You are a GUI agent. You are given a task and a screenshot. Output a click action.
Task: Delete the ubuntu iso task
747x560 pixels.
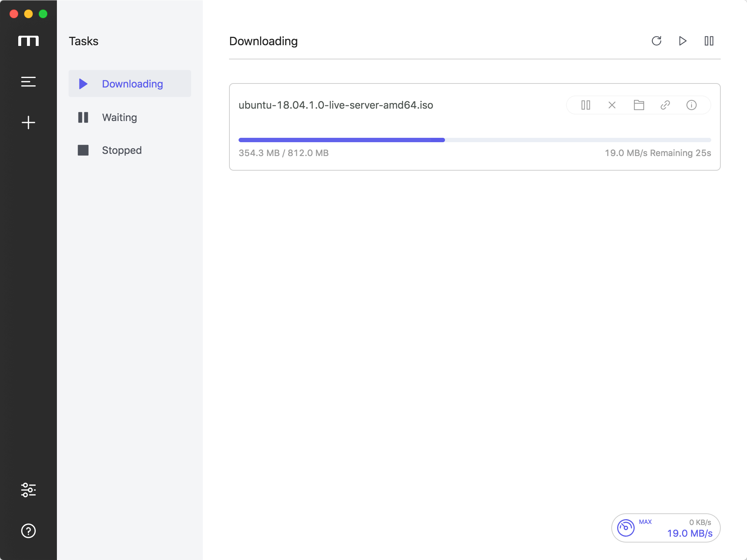pos(612,105)
